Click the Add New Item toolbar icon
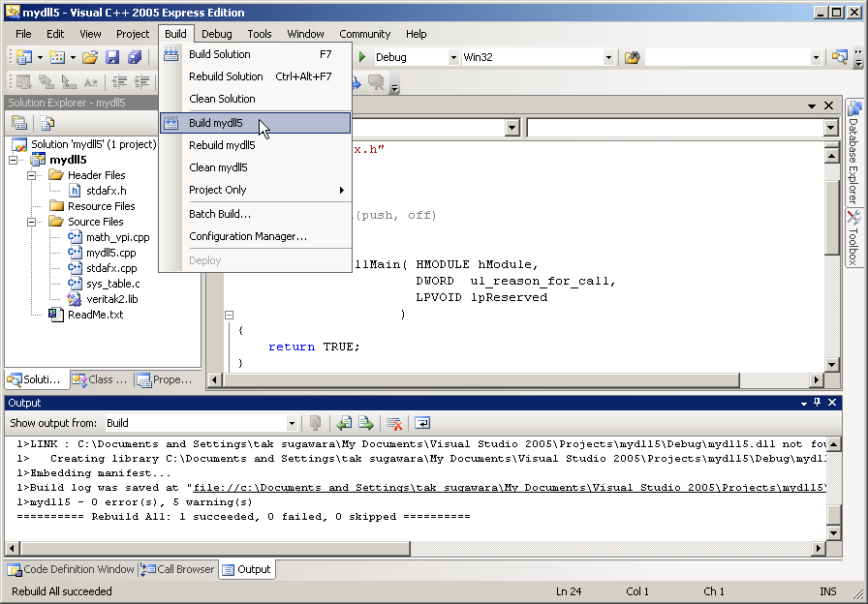Viewport: 868px width, 604px height. pyautogui.click(x=57, y=57)
